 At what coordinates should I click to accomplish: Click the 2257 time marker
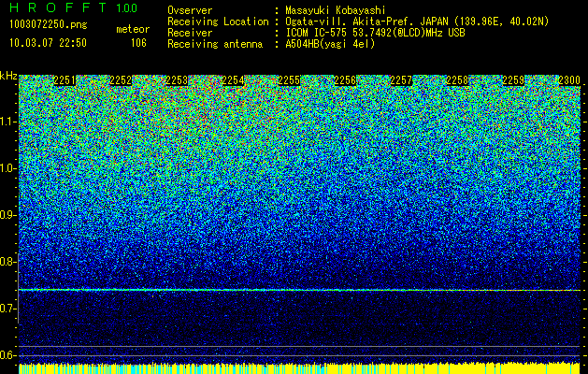401,80
